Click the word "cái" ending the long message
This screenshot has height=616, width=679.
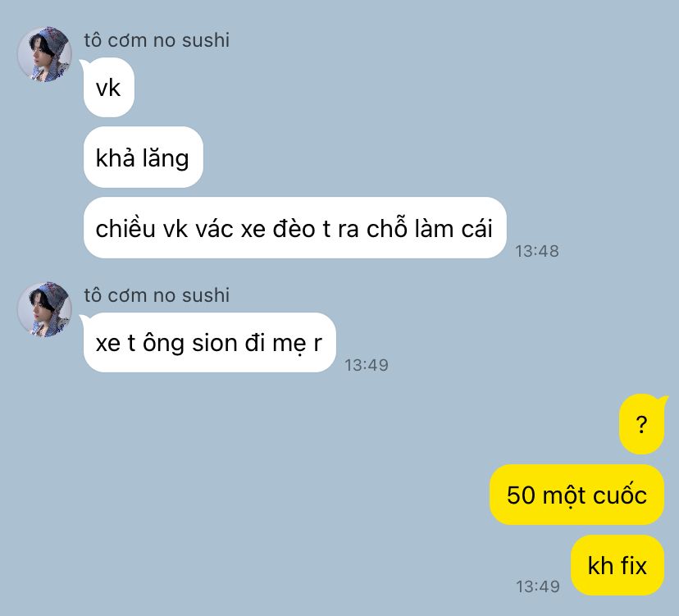[x=476, y=229]
